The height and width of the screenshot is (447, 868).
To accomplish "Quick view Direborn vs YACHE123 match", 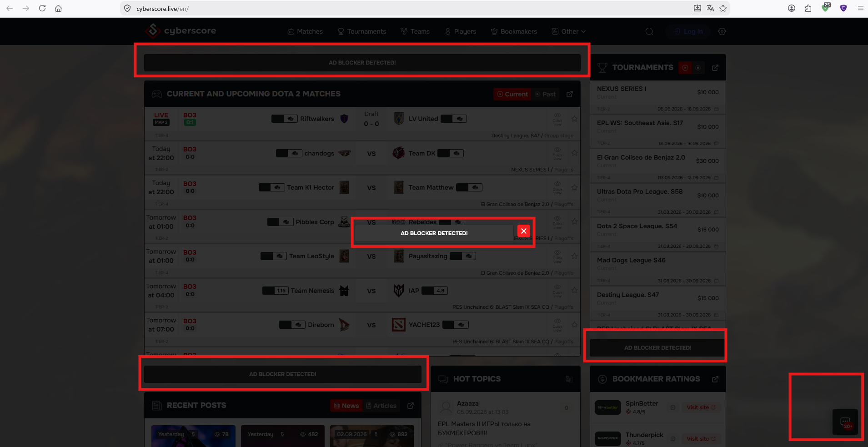I will pyautogui.click(x=557, y=325).
